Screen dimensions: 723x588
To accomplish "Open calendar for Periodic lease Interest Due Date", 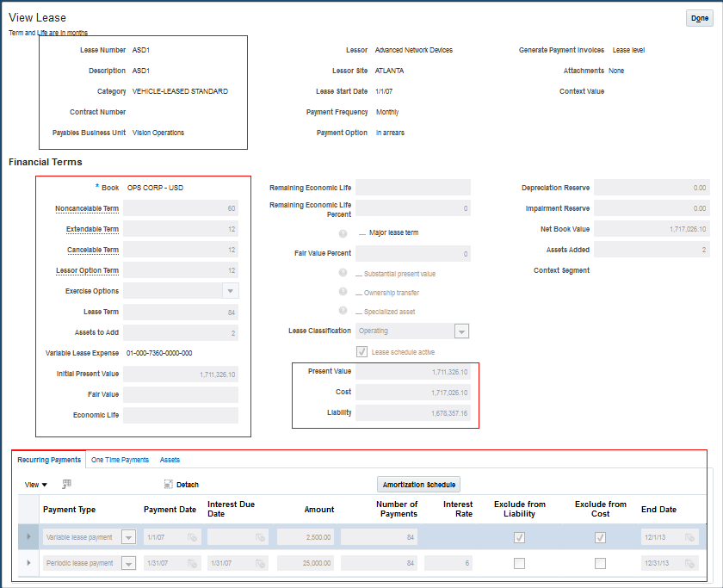I will click(x=261, y=563).
